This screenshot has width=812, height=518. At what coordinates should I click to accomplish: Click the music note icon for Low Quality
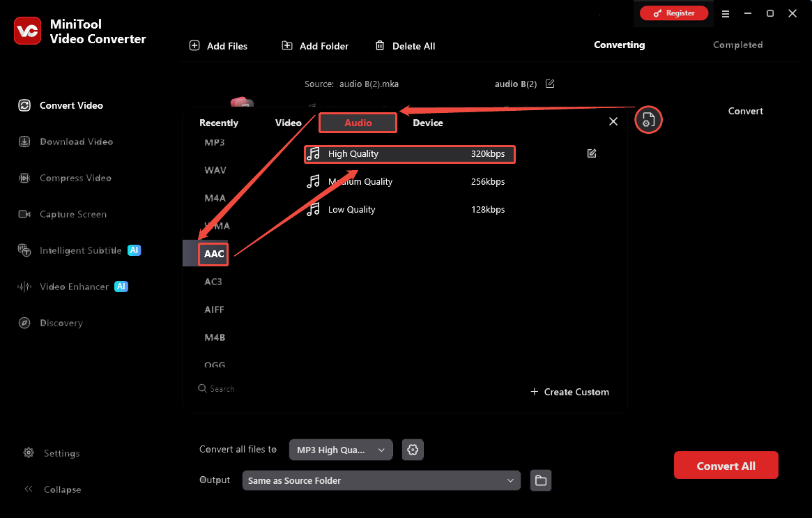(x=314, y=209)
